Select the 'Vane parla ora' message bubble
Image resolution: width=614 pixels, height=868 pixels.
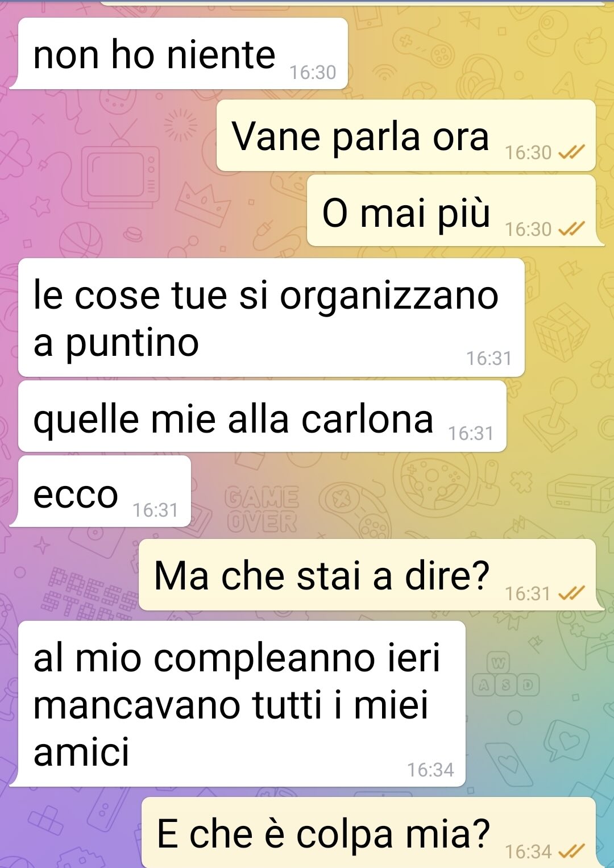point(406,135)
